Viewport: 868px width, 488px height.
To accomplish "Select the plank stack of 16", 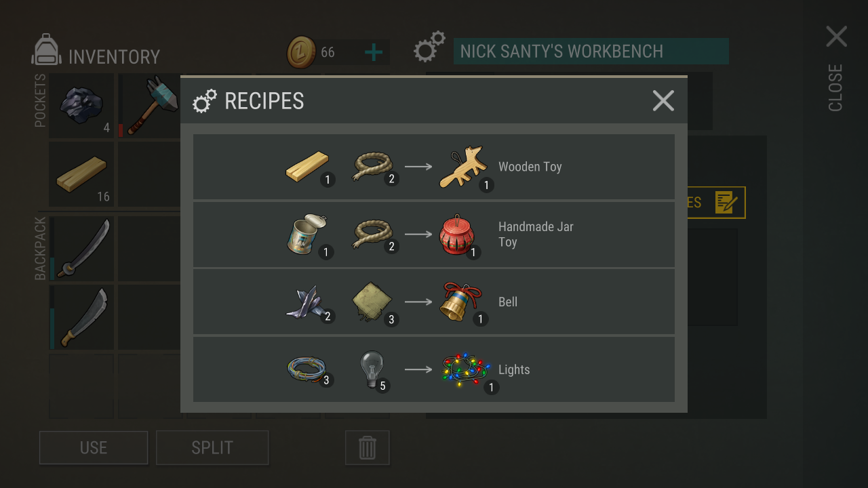I will (81, 174).
